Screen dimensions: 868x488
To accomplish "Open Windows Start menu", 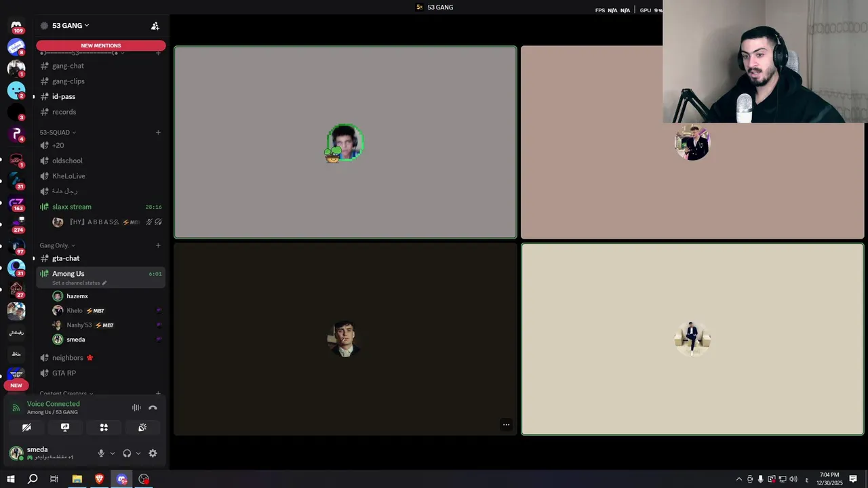I will pyautogui.click(x=11, y=479).
